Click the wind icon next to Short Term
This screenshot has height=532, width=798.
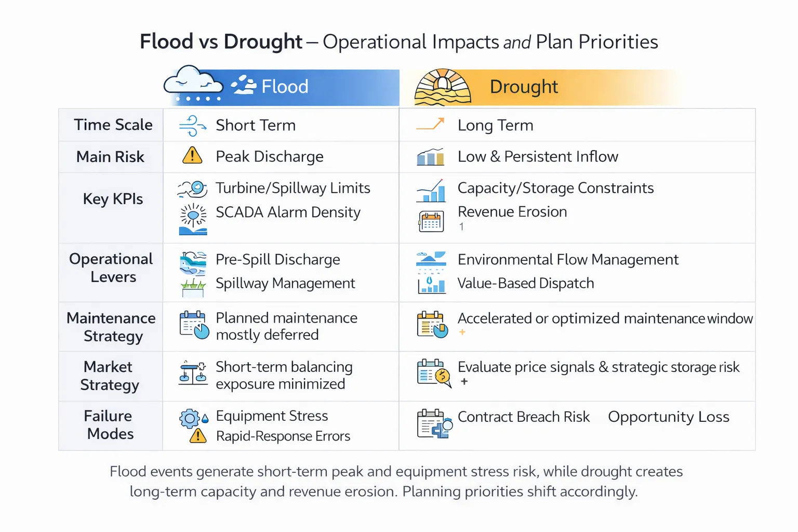coord(192,126)
